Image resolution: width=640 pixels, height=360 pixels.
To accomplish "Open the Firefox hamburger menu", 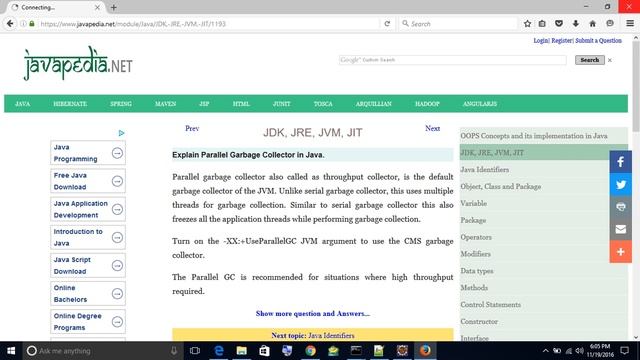I will click(x=630, y=24).
